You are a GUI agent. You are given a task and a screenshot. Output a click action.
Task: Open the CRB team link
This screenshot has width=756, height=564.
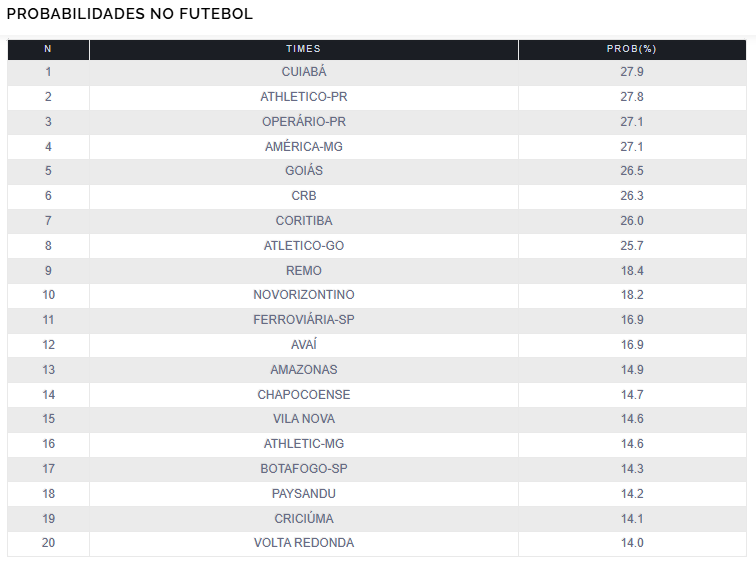click(304, 196)
